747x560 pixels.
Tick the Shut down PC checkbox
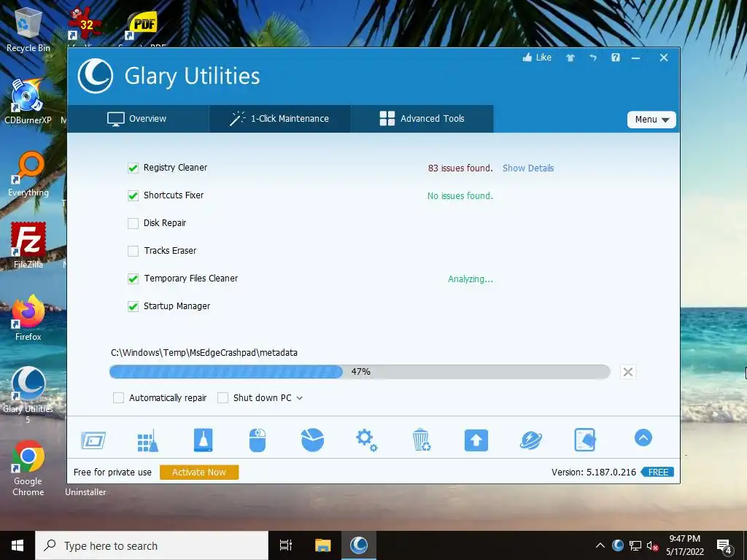pos(222,397)
